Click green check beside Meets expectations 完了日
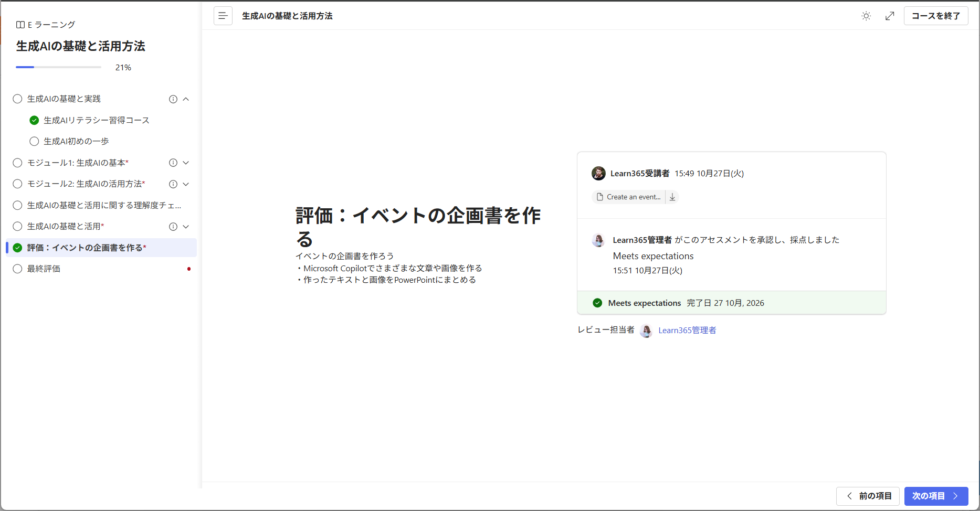 [597, 303]
